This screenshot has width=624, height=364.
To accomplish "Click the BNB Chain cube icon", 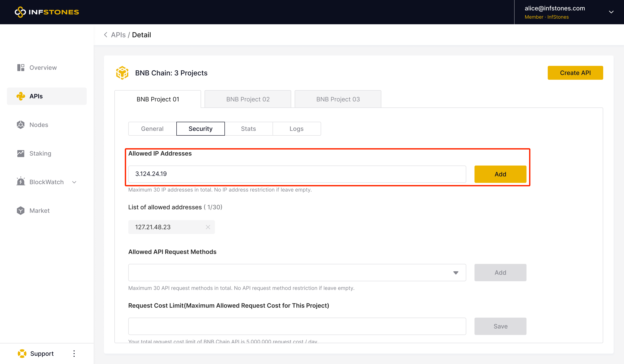I will pos(122,73).
